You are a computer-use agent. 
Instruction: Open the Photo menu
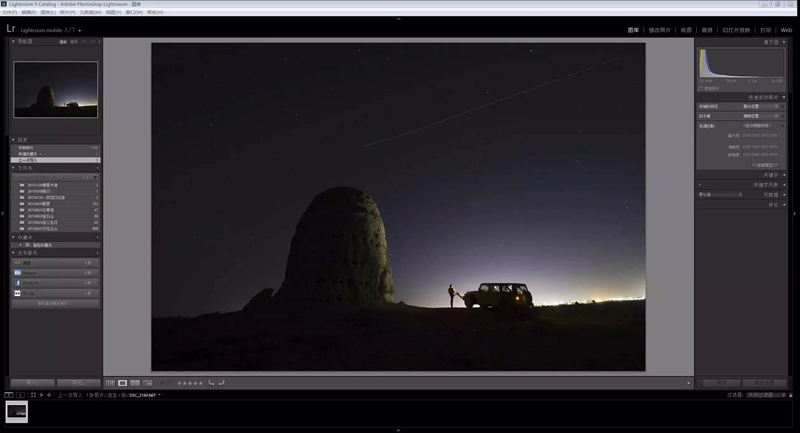point(67,12)
